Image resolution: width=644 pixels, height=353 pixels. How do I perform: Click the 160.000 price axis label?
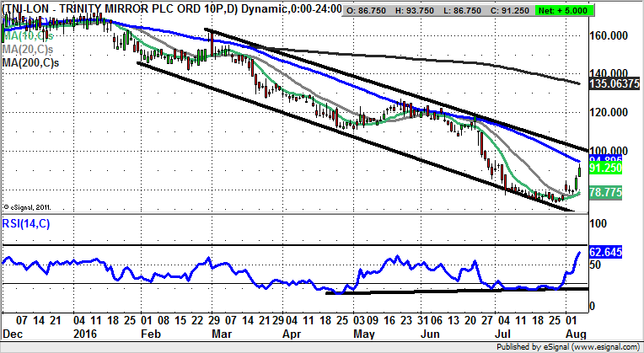[x=609, y=36]
